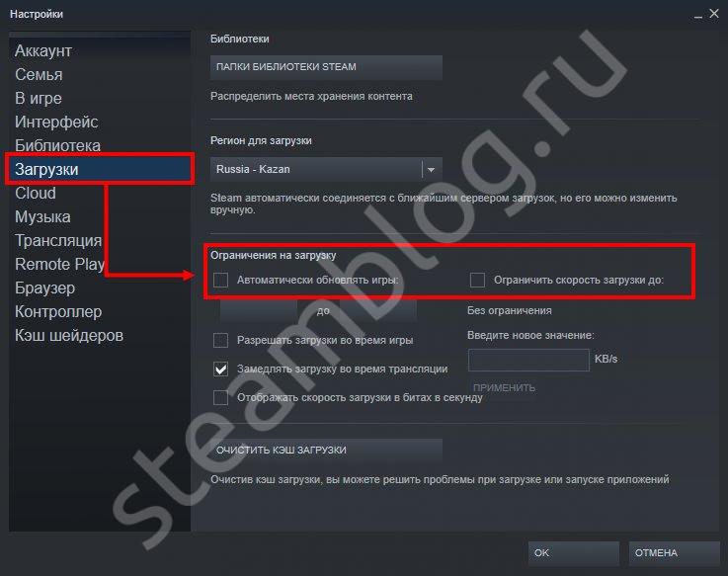The height and width of the screenshot is (576, 728).
Task: Enable Автоматически обновлять игры checkbox
Action: tap(220, 281)
